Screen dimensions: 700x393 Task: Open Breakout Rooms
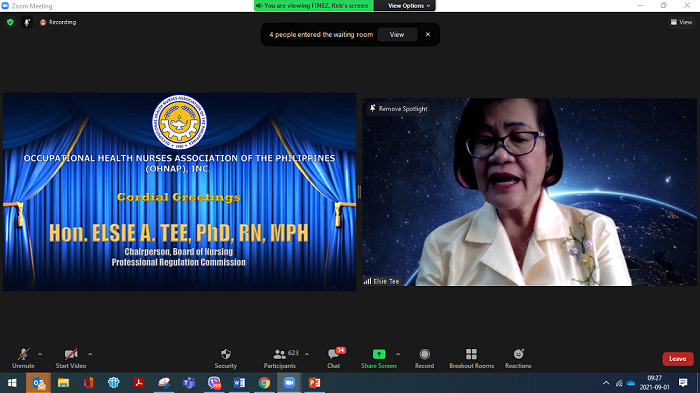pyautogui.click(x=471, y=359)
